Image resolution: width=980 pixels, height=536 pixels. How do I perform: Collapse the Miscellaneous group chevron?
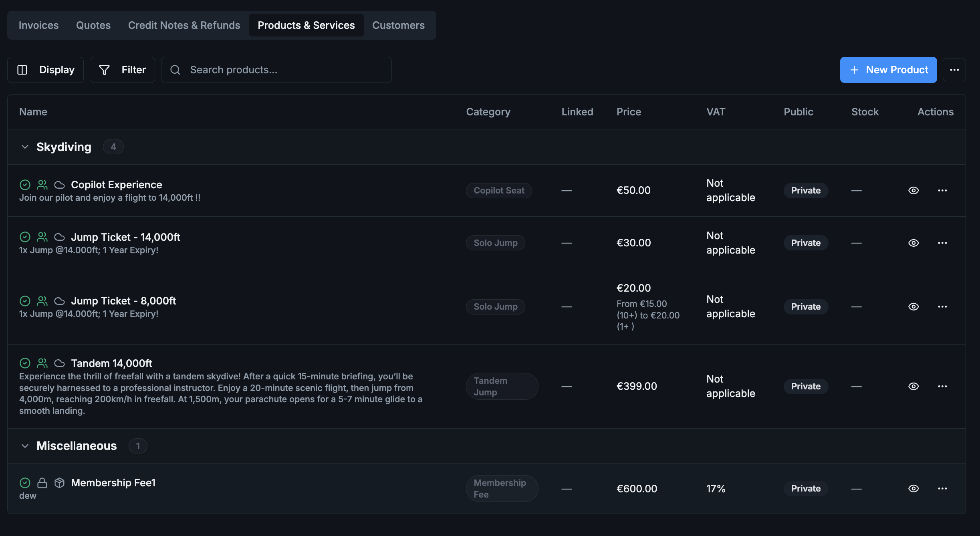(x=25, y=446)
